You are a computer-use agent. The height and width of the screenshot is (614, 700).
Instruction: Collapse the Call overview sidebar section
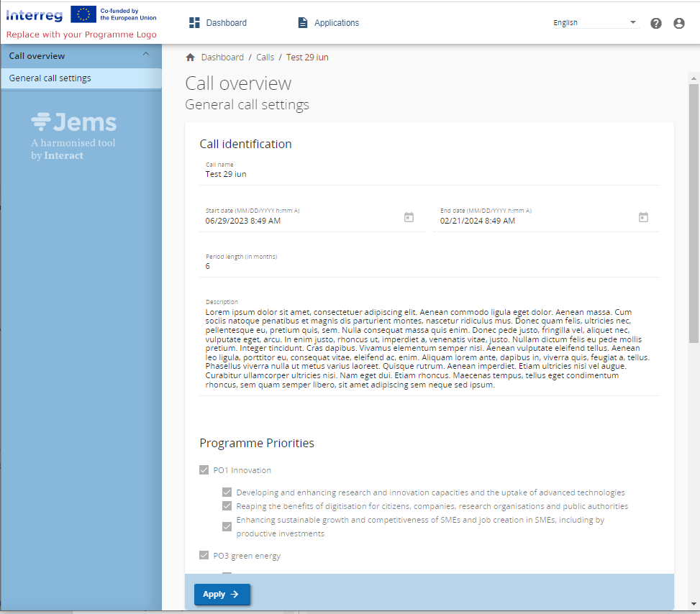pyautogui.click(x=146, y=55)
